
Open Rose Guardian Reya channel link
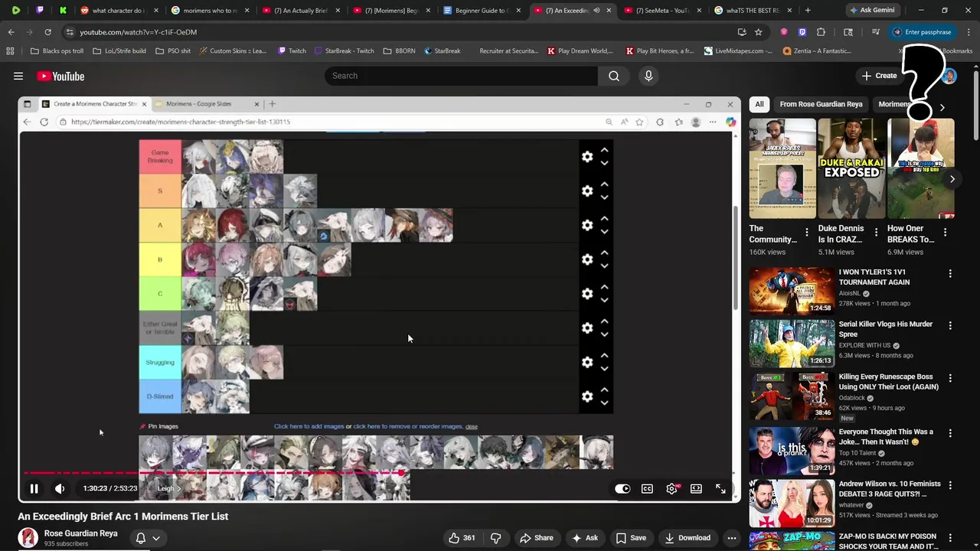click(80, 533)
